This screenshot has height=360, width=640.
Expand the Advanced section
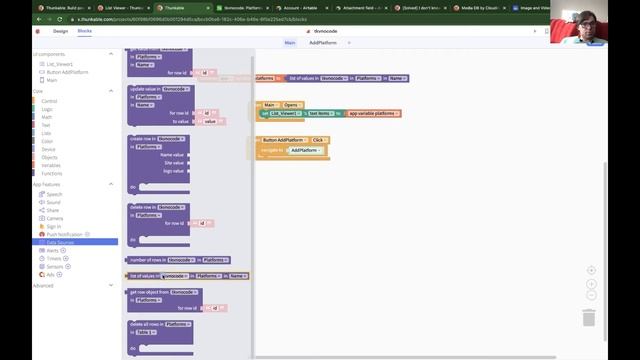pos(111,285)
